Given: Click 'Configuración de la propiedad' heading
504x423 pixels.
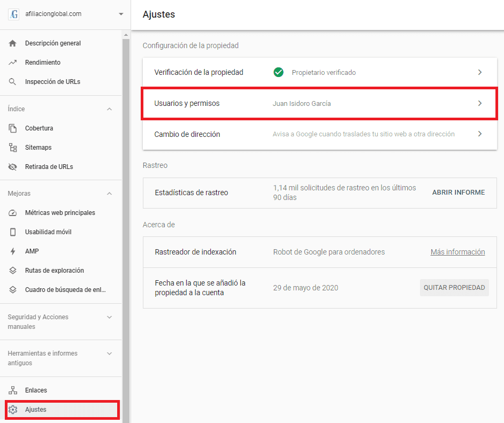Looking at the screenshot, I should [x=190, y=45].
